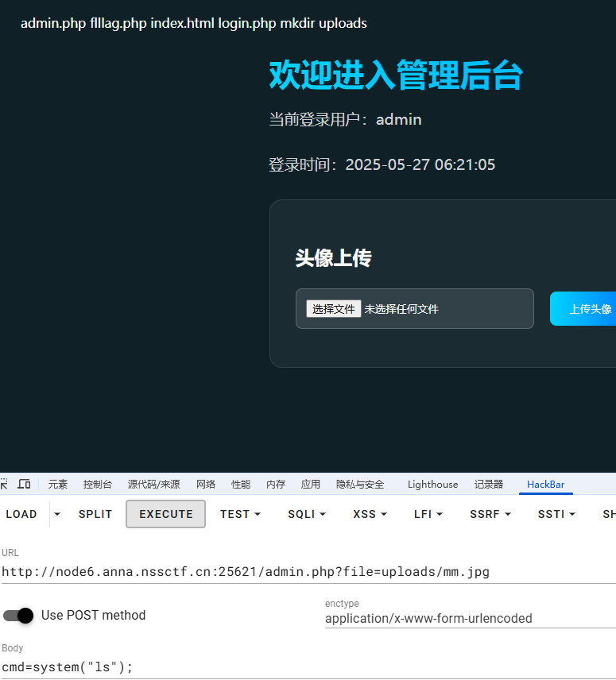Click the 上传头像 upload button
This screenshot has width=616, height=680.
(x=588, y=309)
